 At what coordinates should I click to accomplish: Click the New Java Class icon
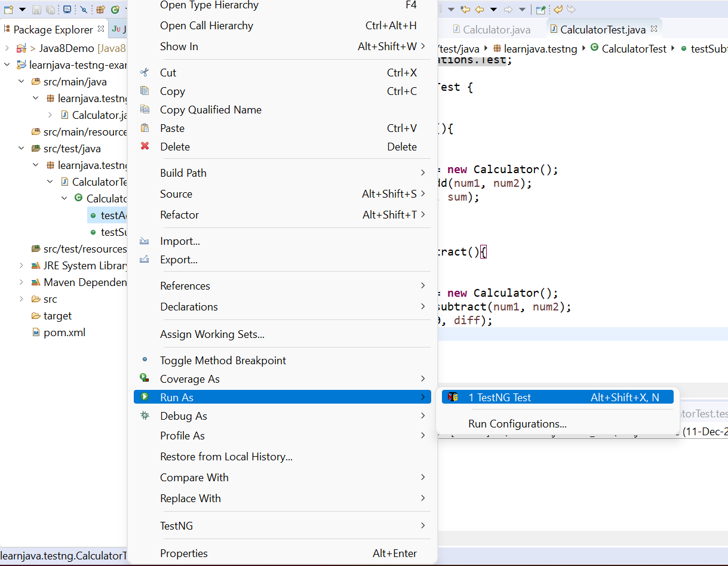click(115, 10)
